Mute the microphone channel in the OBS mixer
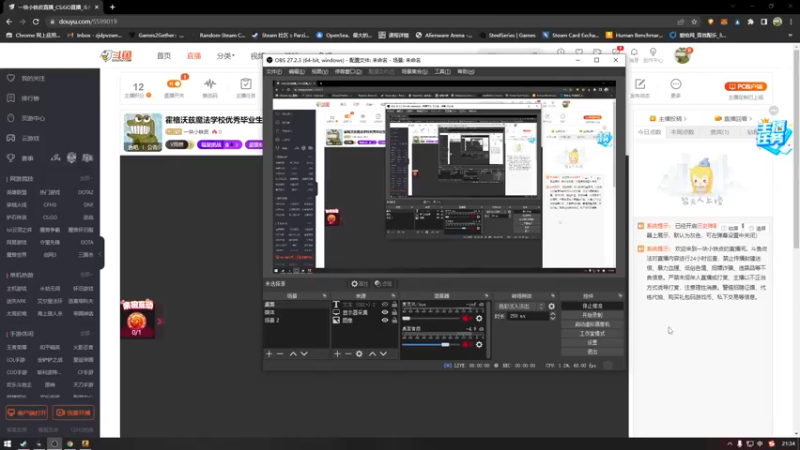This screenshot has width=800, height=450. [466, 318]
